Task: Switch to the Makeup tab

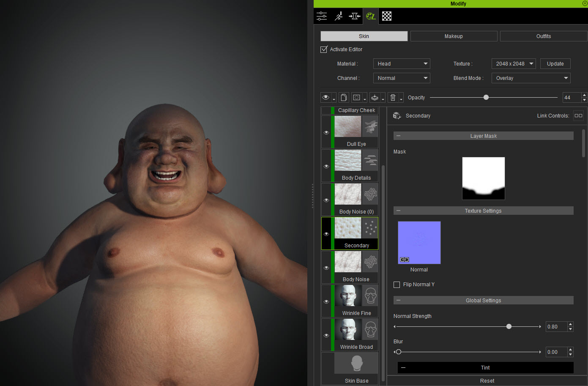Action: point(454,36)
